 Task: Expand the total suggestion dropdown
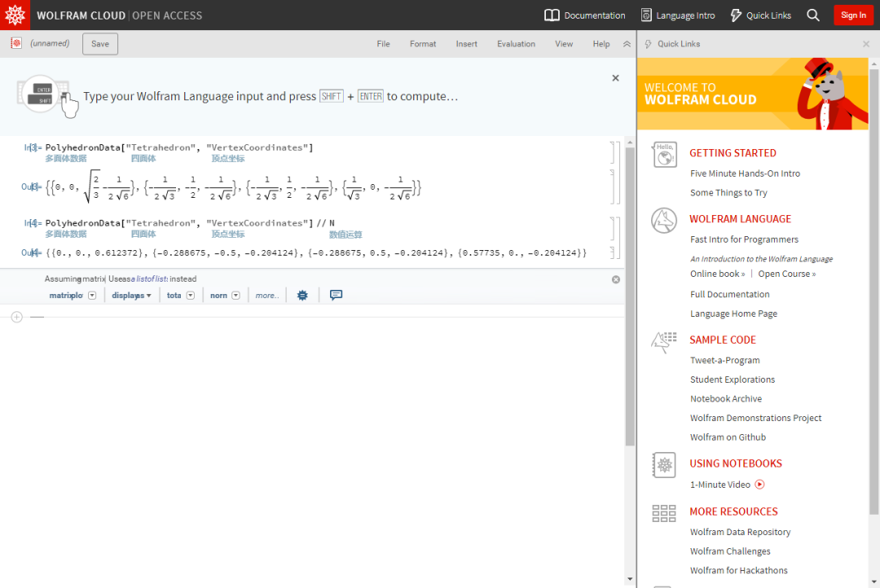(190, 295)
